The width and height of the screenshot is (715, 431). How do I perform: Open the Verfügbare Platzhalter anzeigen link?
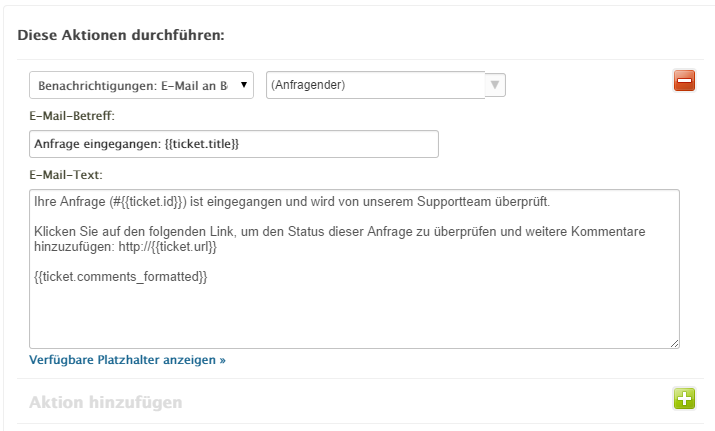[127, 360]
